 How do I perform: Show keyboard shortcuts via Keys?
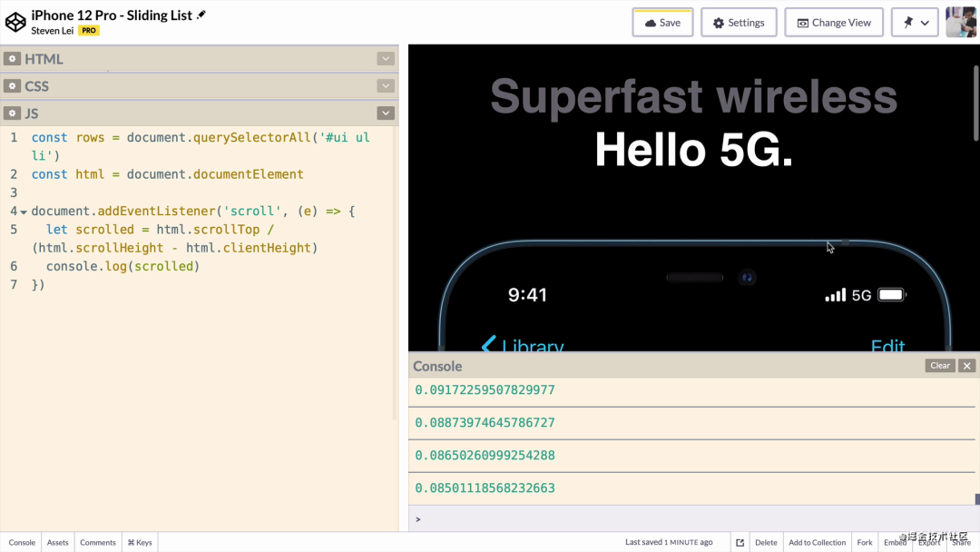click(140, 542)
